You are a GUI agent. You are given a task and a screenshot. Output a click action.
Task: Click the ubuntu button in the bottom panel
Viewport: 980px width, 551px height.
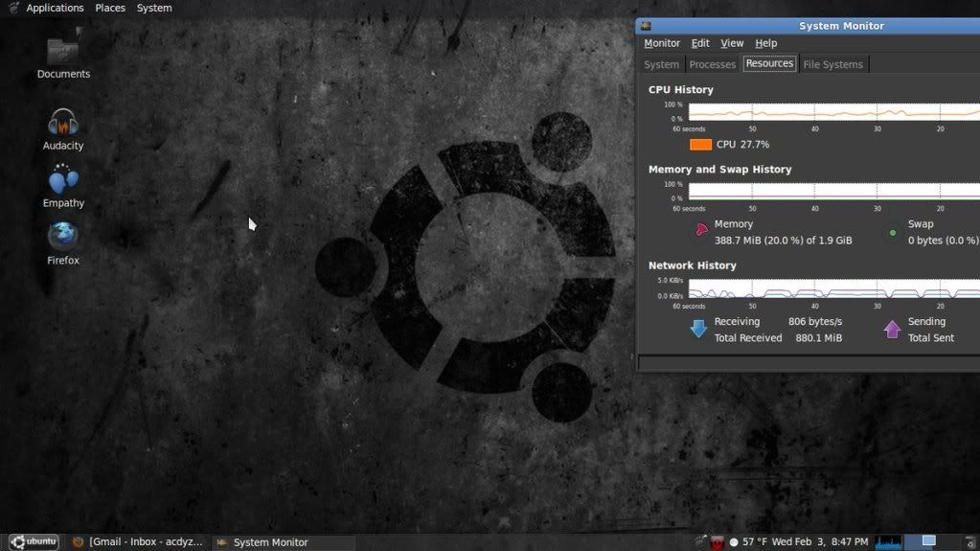34,541
